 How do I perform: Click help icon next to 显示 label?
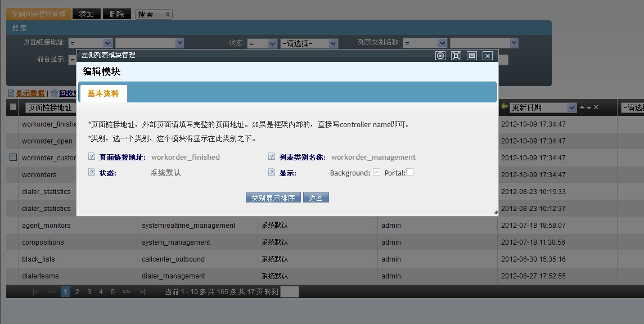272,173
